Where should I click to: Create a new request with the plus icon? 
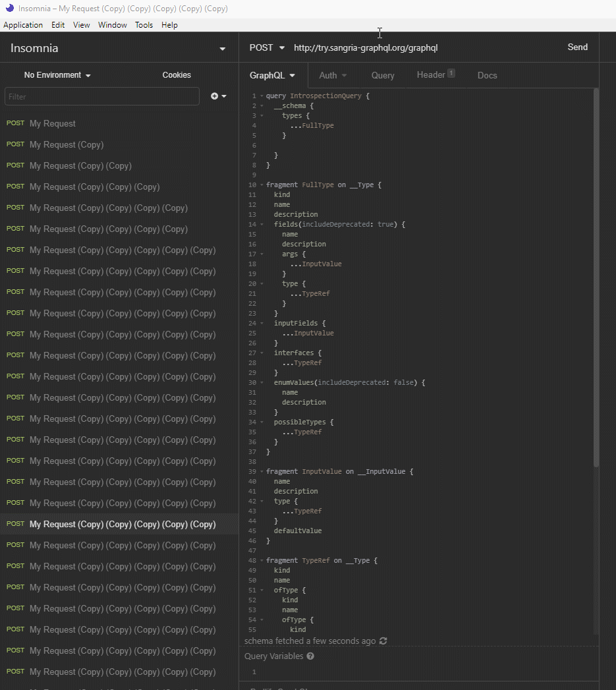(214, 96)
